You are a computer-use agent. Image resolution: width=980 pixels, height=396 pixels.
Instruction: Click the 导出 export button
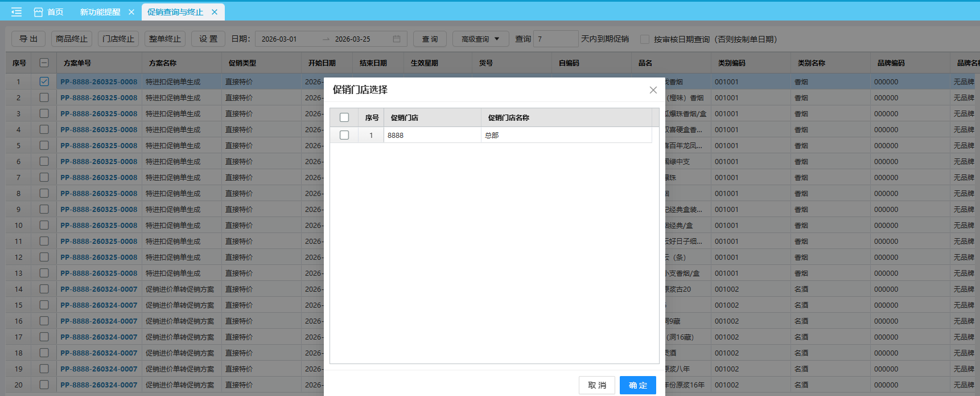(28, 39)
